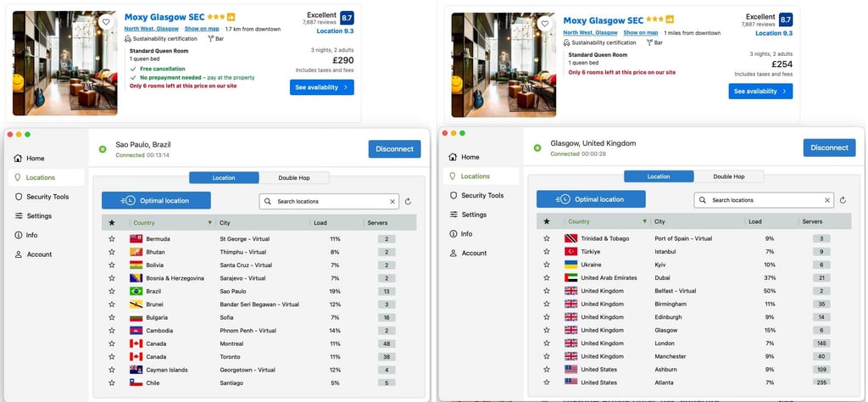Clear the search box in Glasgow-connected window
This screenshot has width=868, height=402.
(827, 200)
